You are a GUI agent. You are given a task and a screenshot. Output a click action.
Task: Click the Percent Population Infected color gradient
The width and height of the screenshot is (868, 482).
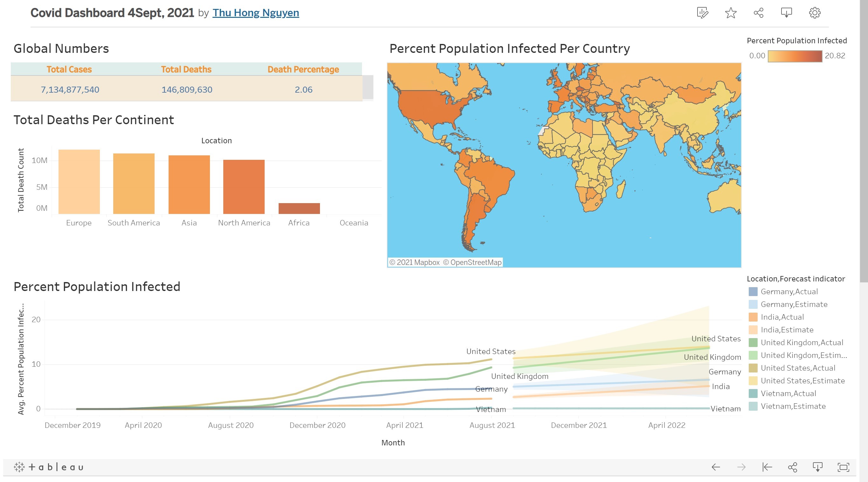coord(795,56)
